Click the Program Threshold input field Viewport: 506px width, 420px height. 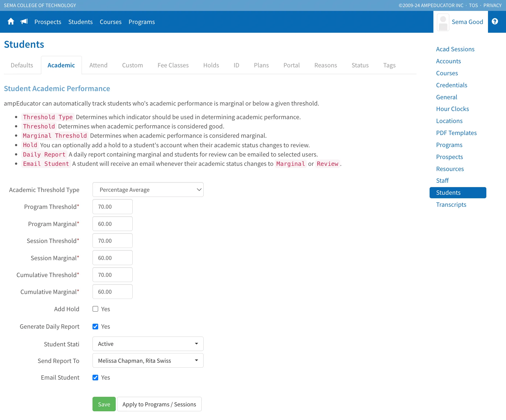coord(112,207)
